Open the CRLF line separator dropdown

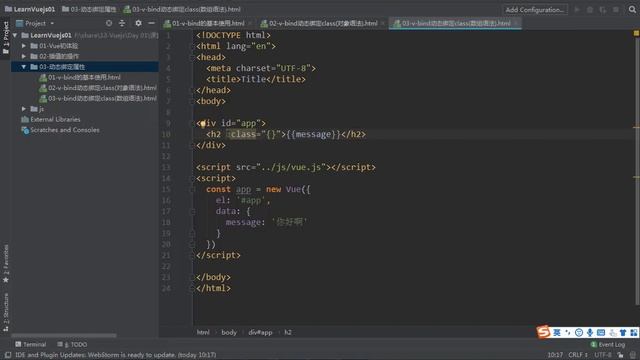[578, 355]
